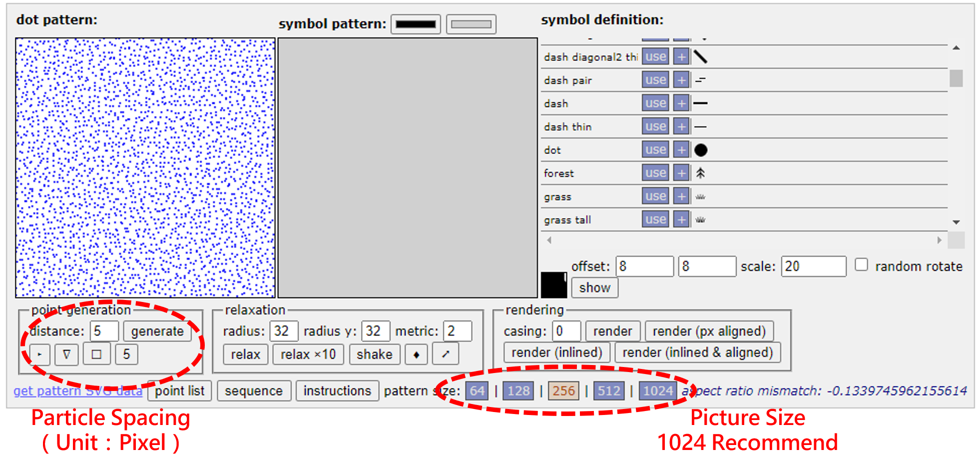Viewport: 980px width, 468px height.
Task: Click the scale input field
Action: [x=814, y=266]
